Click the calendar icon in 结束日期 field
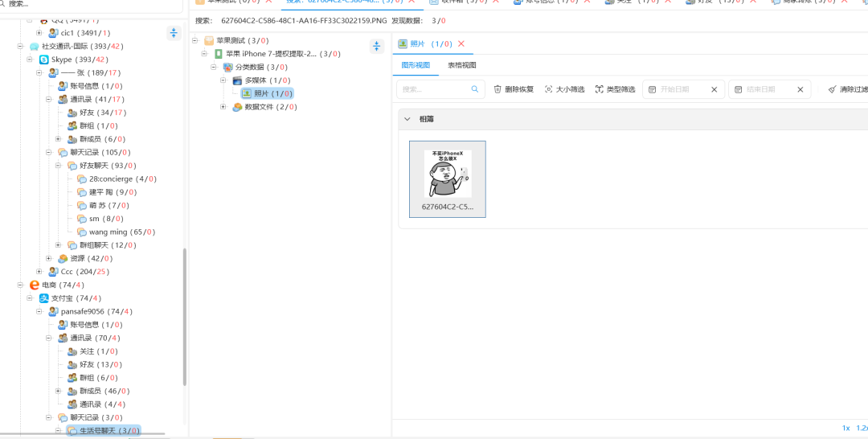Viewport: 868px width, 439px height. pyautogui.click(x=738, y=90)
